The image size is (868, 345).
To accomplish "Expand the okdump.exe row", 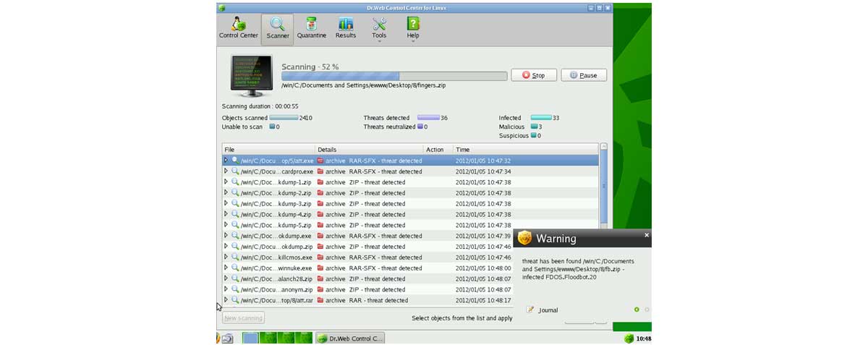I will (x=226, y=236).
